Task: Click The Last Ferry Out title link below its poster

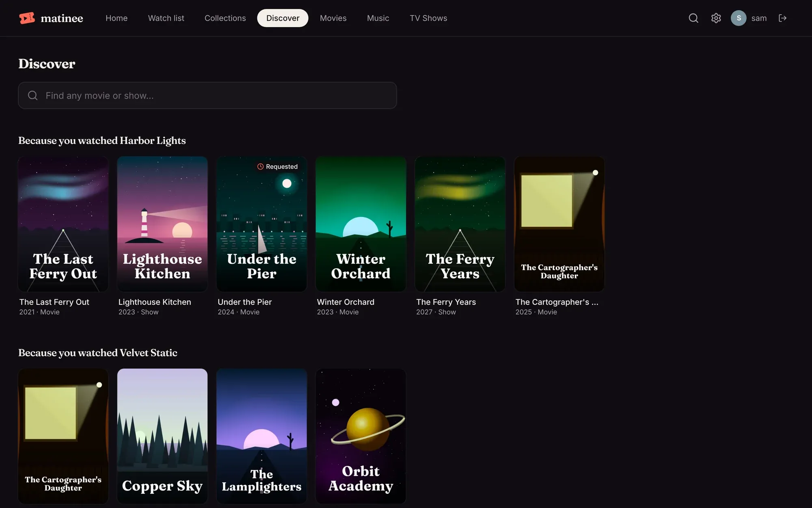Action: point(54,302)
